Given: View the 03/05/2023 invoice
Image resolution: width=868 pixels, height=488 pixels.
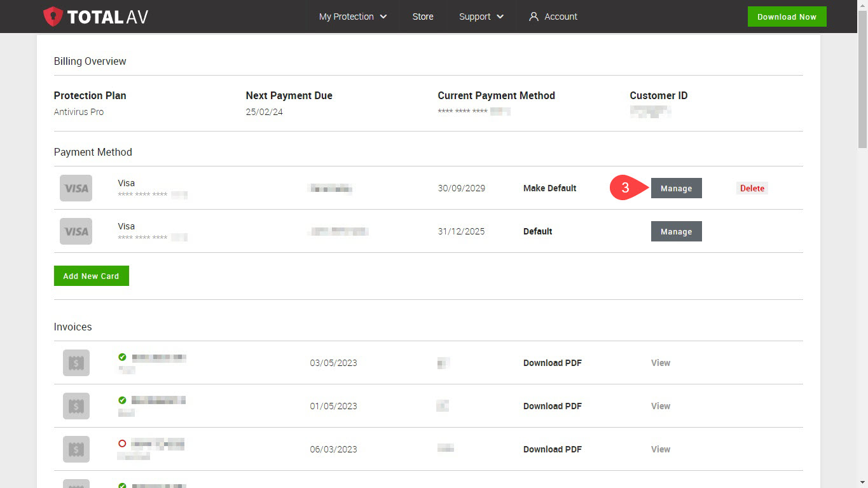Looking at the screenshot, I should click(661, 363).
